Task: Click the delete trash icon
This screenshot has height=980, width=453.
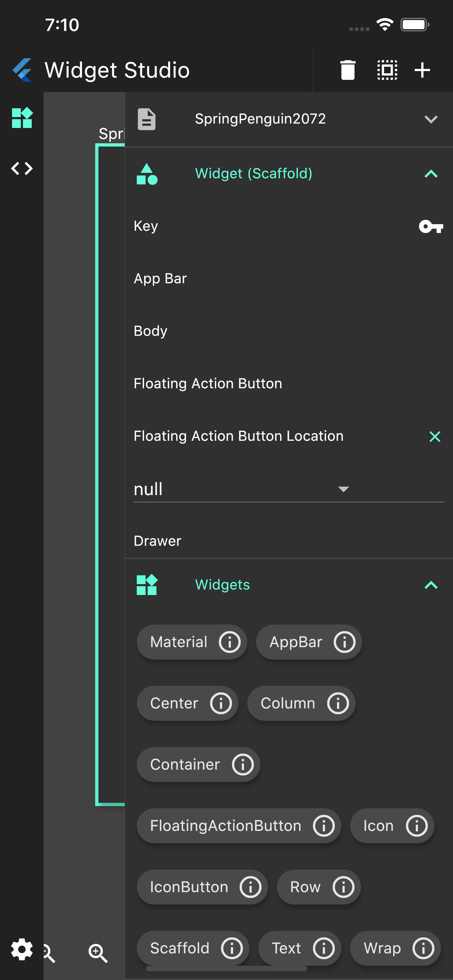Action: (347, 70)
